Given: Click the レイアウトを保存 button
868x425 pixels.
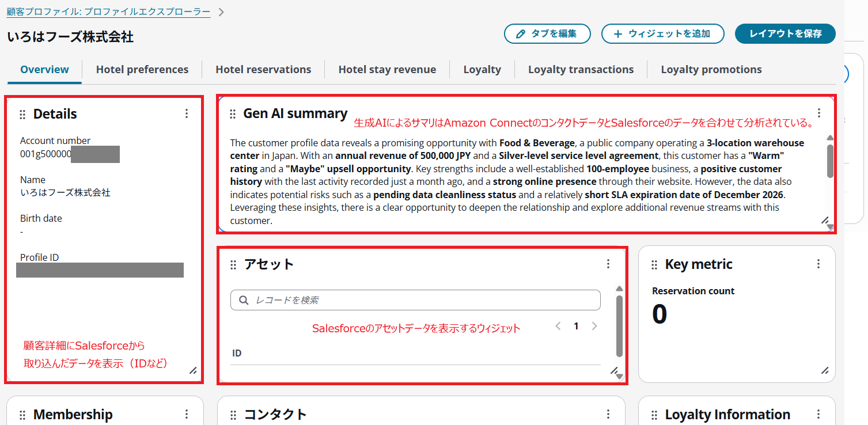Looking at the screenshot, I should click(785, 33).
